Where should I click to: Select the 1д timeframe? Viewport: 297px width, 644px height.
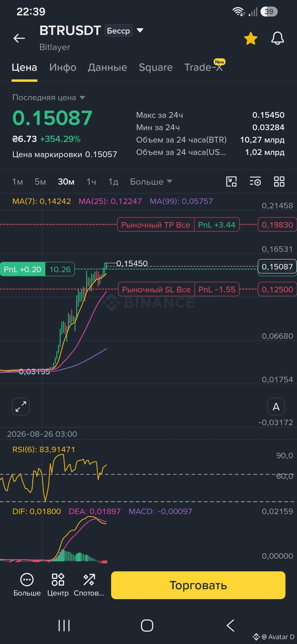(x=113, y=182)
